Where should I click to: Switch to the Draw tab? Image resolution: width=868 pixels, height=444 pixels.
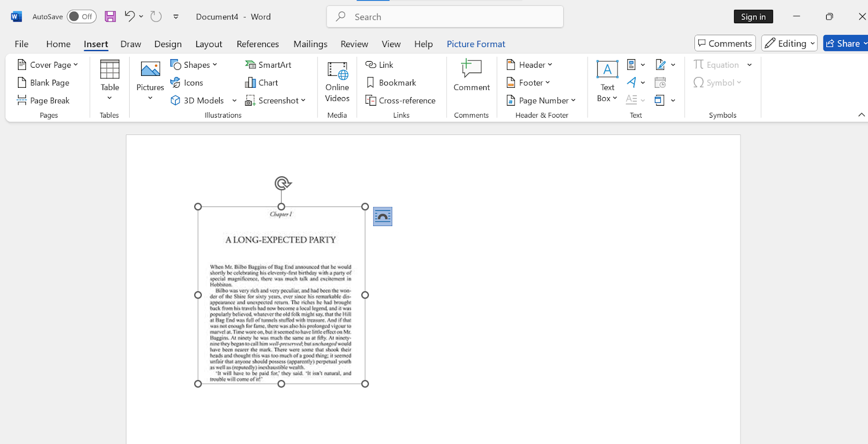131,44
